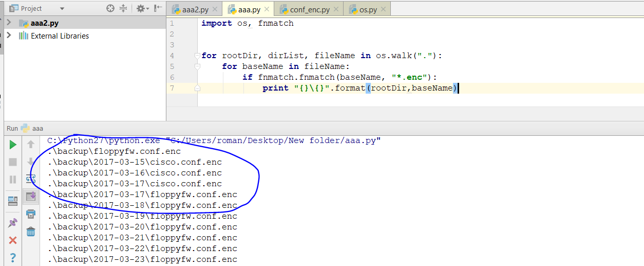Hide the Project panel with arrow icon

[158, 9]
